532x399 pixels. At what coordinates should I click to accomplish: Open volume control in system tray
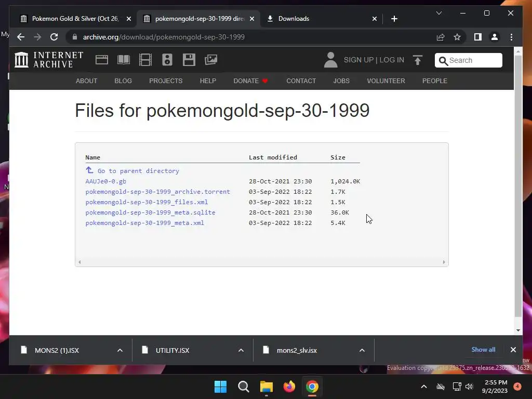(469, 387)
